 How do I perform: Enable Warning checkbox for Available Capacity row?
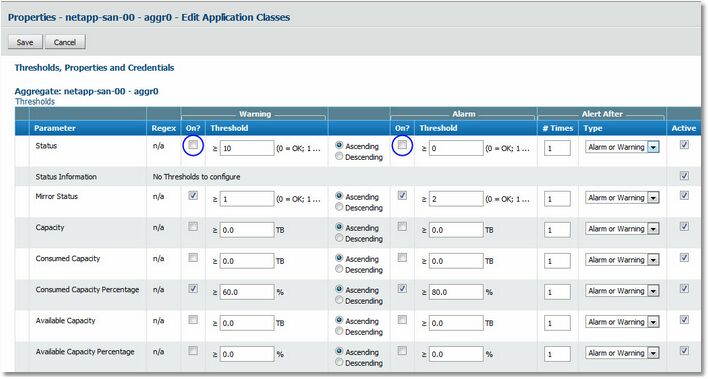tap(193, 320)
